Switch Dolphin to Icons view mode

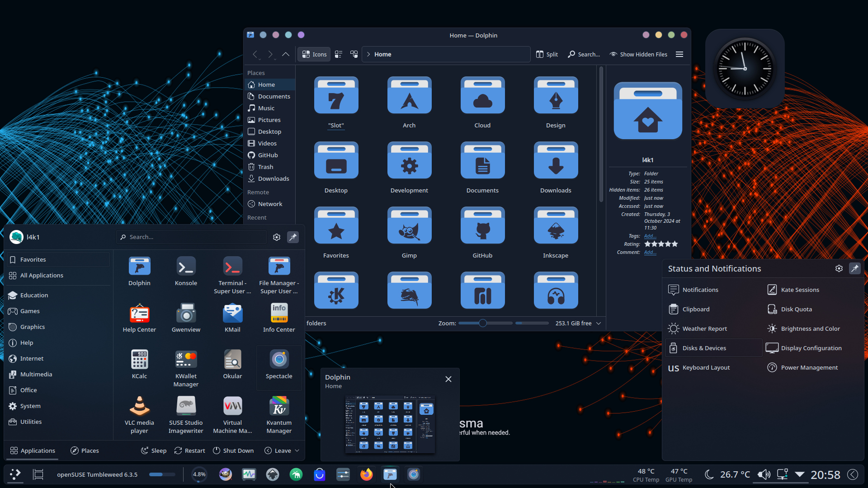314,54
